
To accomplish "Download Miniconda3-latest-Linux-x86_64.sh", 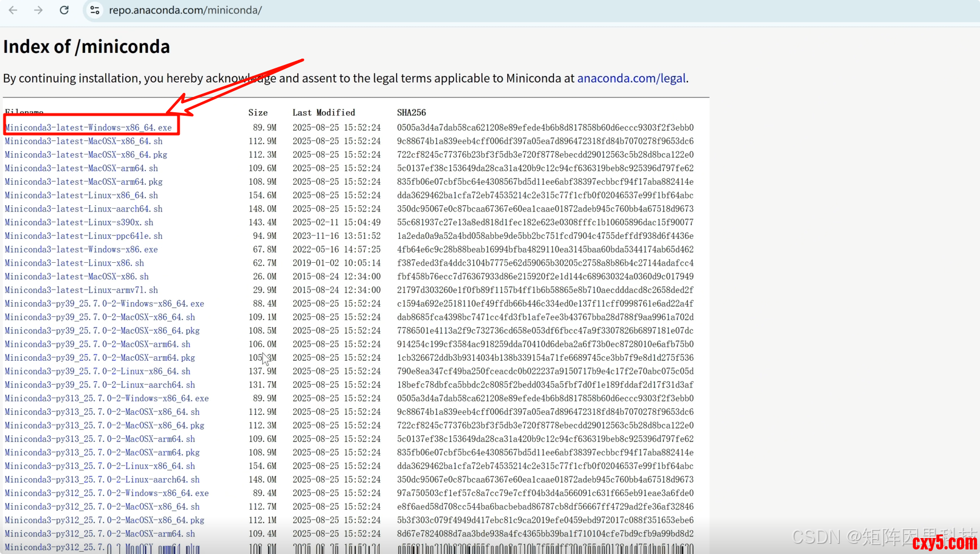I will click(82, 195).
